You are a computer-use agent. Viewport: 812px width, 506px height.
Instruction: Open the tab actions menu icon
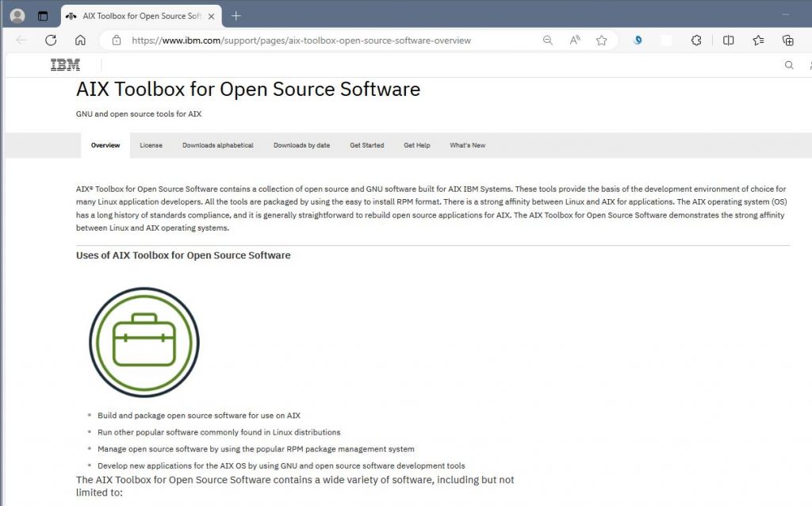point(43,16)
